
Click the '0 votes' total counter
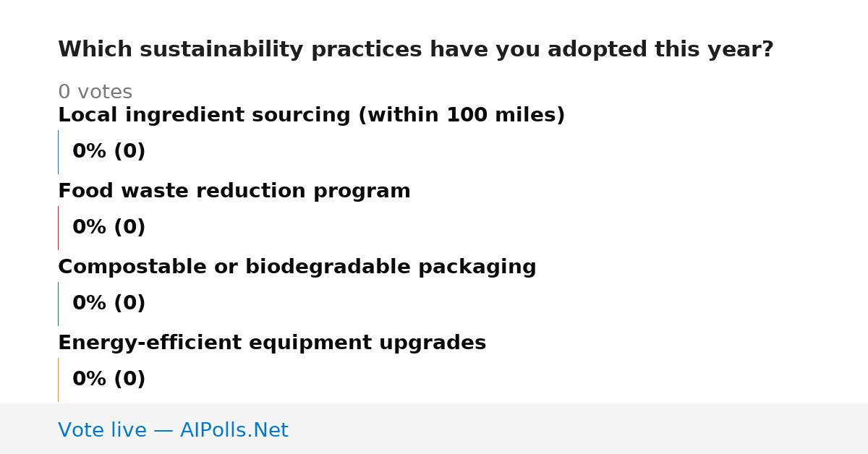pos(95,92)
